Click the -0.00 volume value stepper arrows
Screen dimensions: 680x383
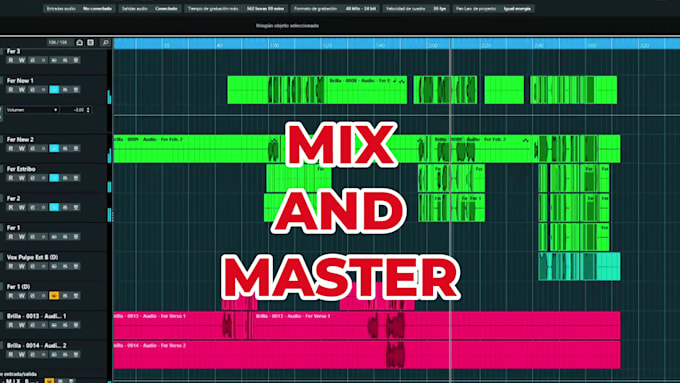pyautogui.click(x=88, y=110)
